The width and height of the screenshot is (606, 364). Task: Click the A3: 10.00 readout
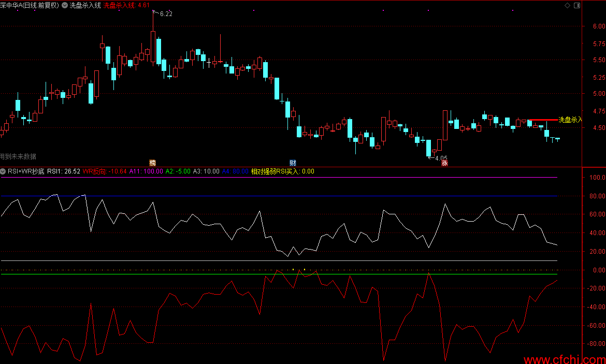(206, 171)
